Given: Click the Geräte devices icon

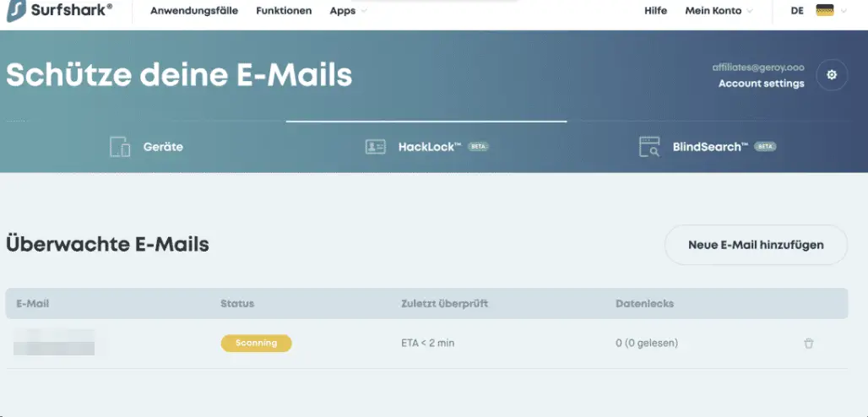Looking at the screenshot, I should (x=120, y=147).
